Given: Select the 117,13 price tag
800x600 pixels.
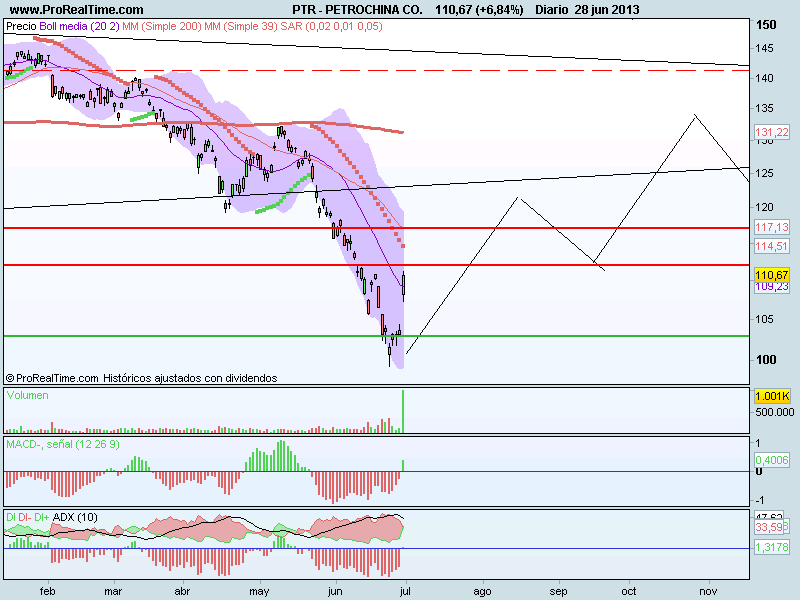Looking at the screenshot, I should (x=772, y=227).
